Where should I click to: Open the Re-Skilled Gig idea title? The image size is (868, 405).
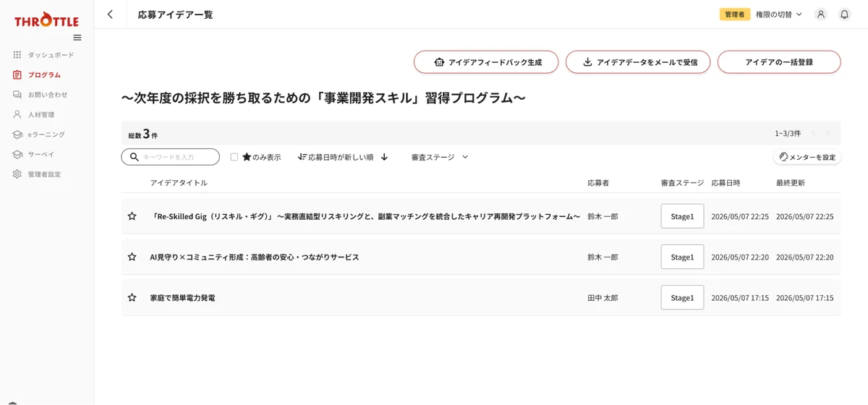coord(365,216)
